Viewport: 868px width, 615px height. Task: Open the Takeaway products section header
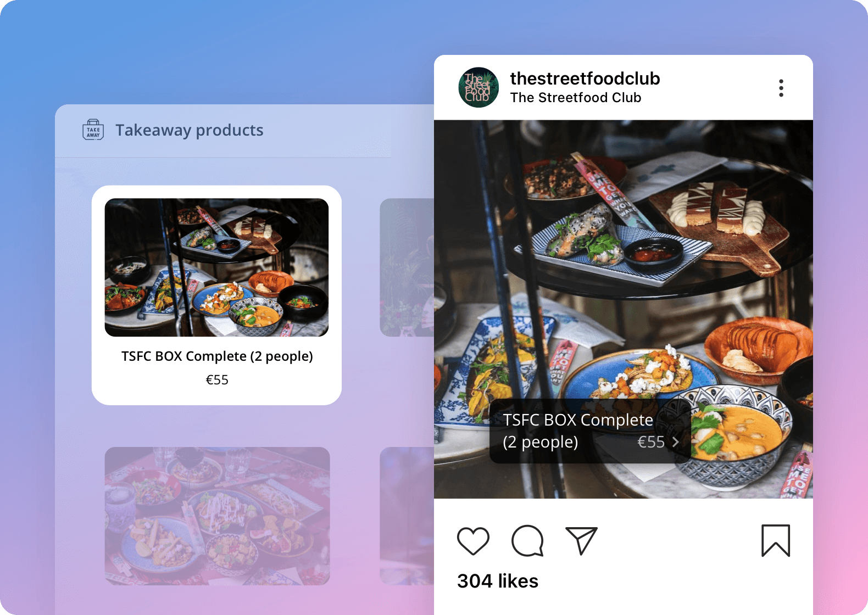(189, 130)
